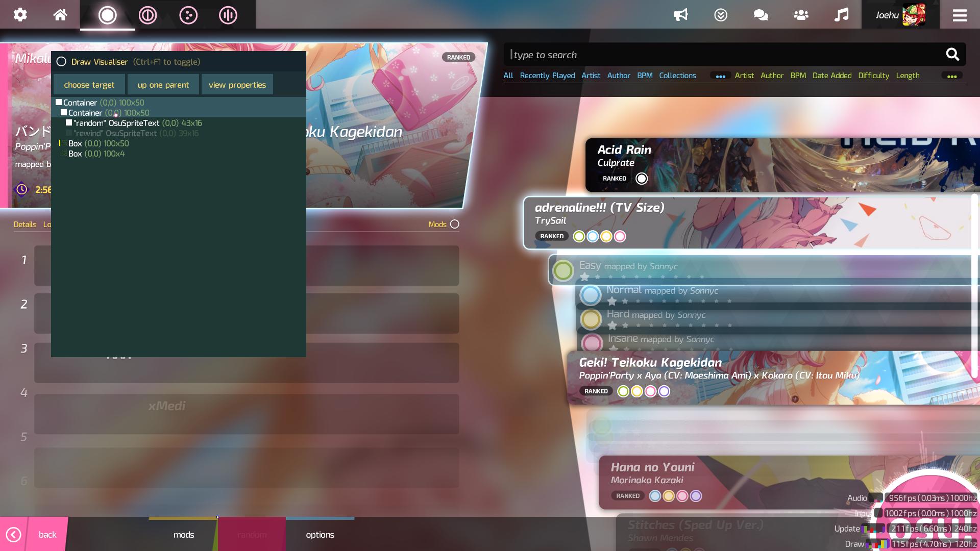Switch to the osu!mania ruleset icon

coord(227,15)
